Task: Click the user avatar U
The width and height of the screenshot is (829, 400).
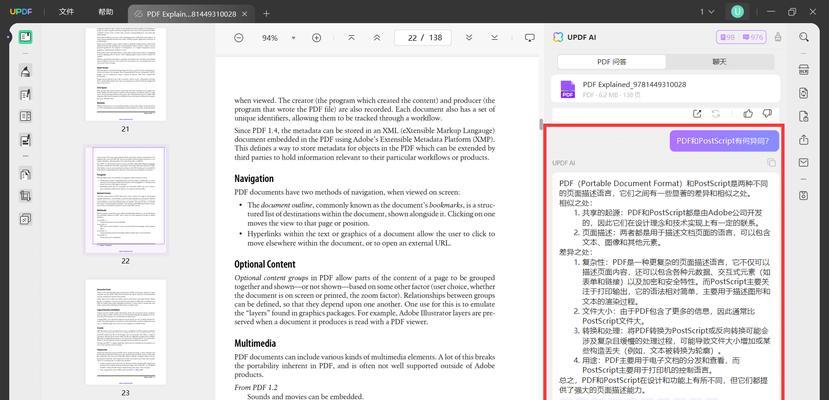Action: (737, 12)
